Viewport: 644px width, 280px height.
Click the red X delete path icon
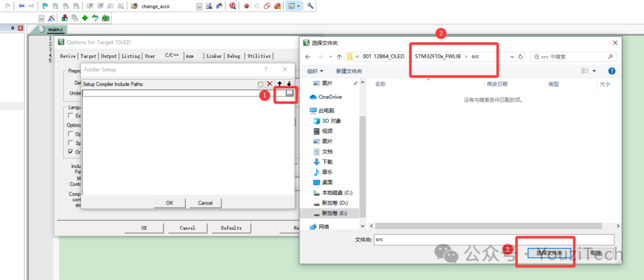(x=270, y=84)
